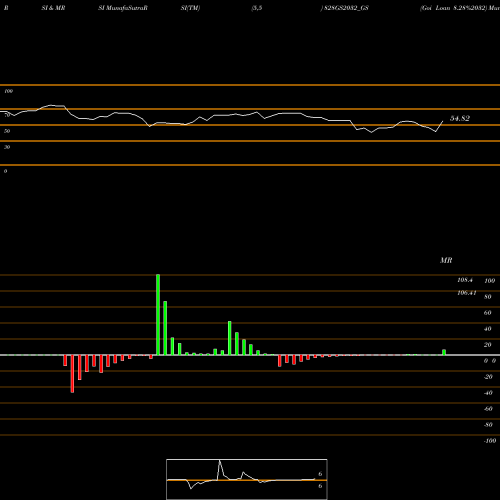Viewport: 500px width, 500px height.
Task: Click the end of the white RSI line
Action: pyautogui.click(x=443, y=121)
